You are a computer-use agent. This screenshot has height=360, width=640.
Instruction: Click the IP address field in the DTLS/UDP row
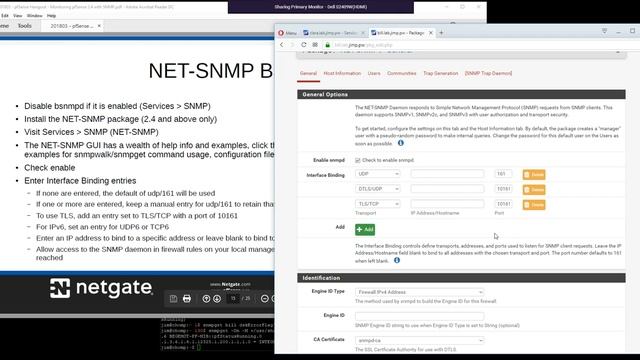(447, 189)
